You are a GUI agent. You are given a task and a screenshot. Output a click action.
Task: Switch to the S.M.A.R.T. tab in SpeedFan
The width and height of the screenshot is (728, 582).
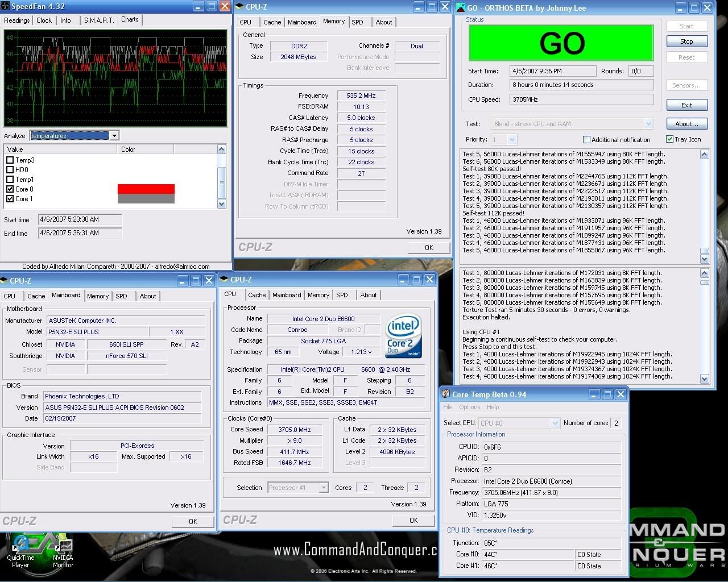pos(98,20)
